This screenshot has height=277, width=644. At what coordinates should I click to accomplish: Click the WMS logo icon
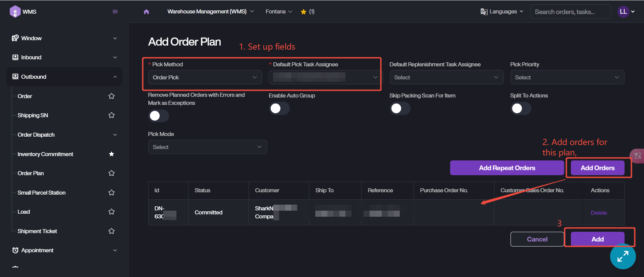(15, 11)
